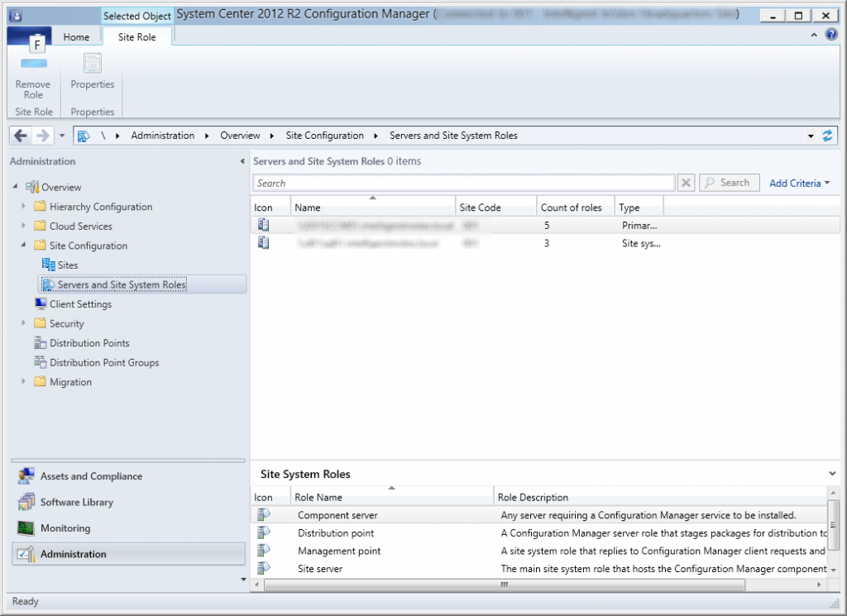
Task: Switch to the Assets and Compliance workspace
Action: 91,475
